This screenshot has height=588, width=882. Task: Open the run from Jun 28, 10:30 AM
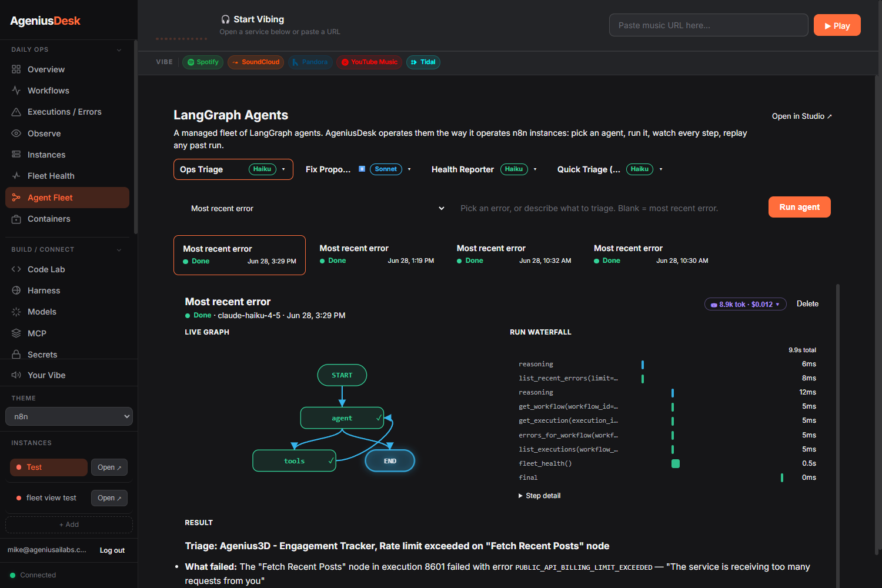[651, 255]
